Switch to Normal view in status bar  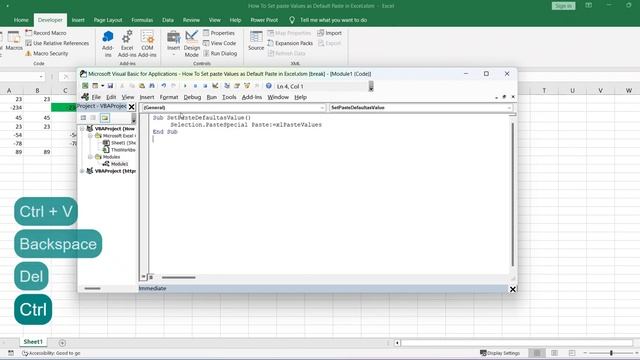537,353
